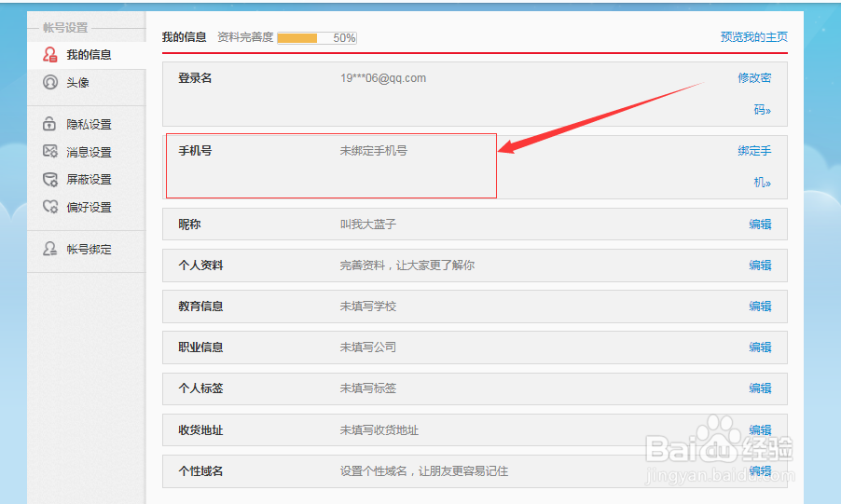
Task: Click the 帐号设置 sidebar heading
Action: [65, 27]
